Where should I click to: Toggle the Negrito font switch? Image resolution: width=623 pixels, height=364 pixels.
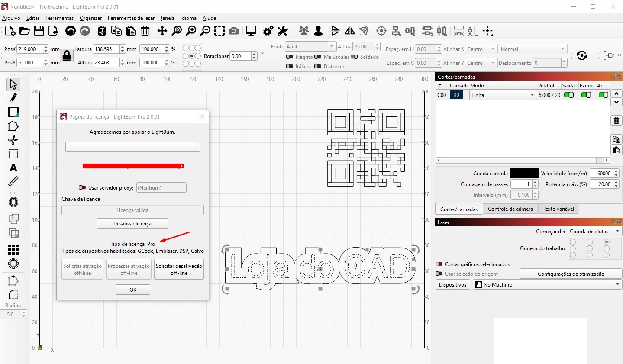point(290,57)
